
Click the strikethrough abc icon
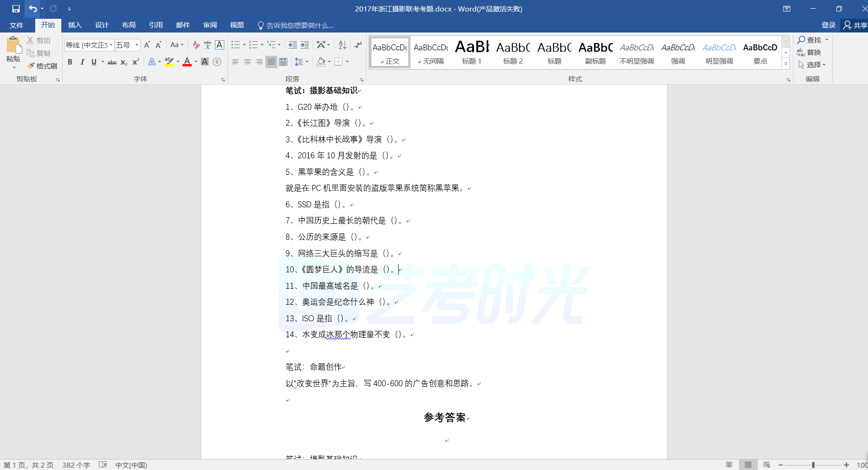click(x=112, y=62)
